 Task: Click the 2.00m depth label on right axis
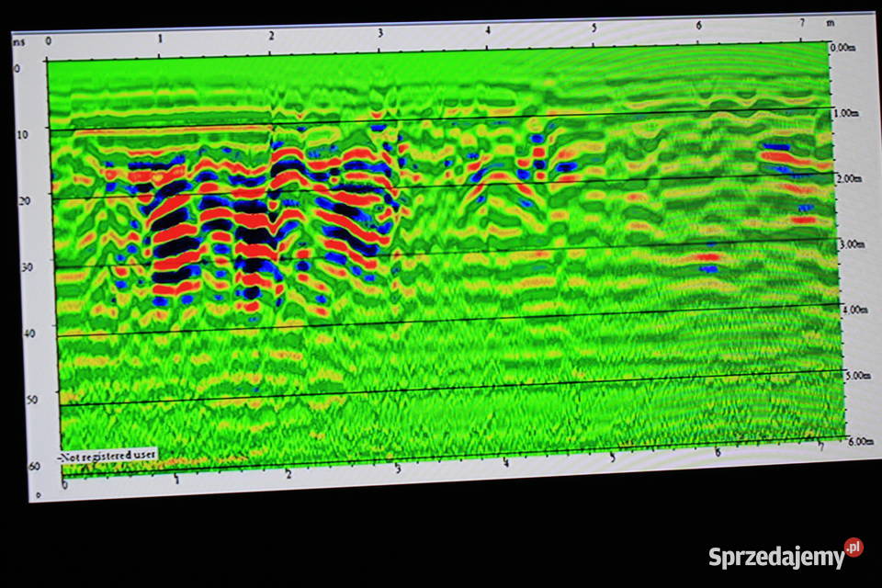point(848,178)
